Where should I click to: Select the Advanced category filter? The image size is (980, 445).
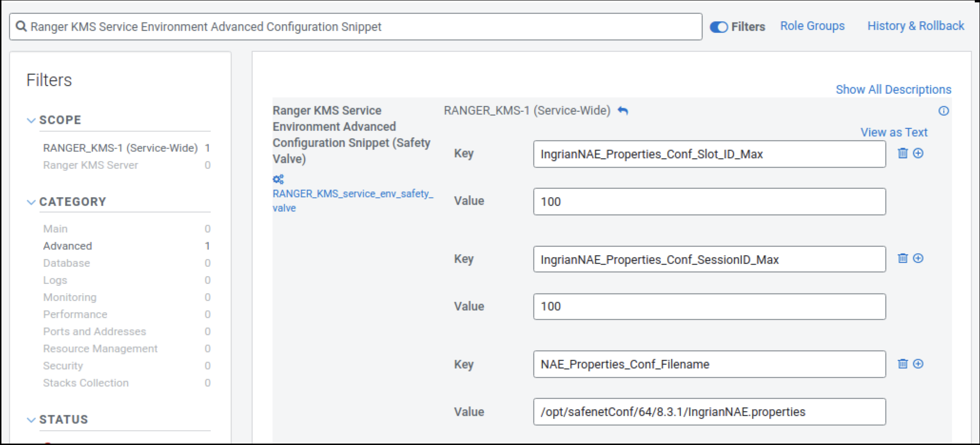[68, 246]
